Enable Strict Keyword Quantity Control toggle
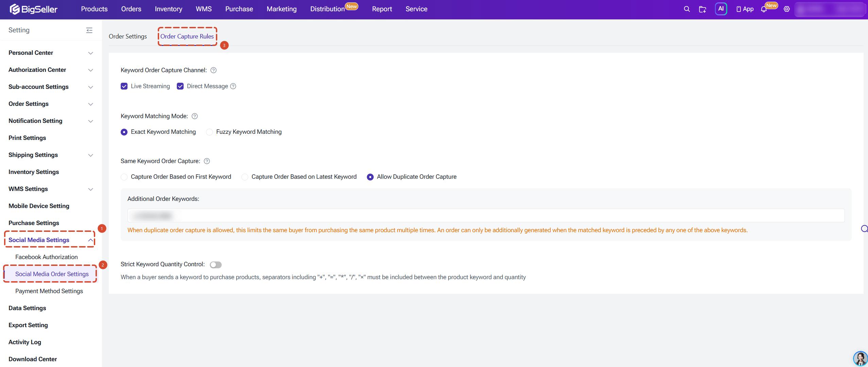 [x=216, y=265]
